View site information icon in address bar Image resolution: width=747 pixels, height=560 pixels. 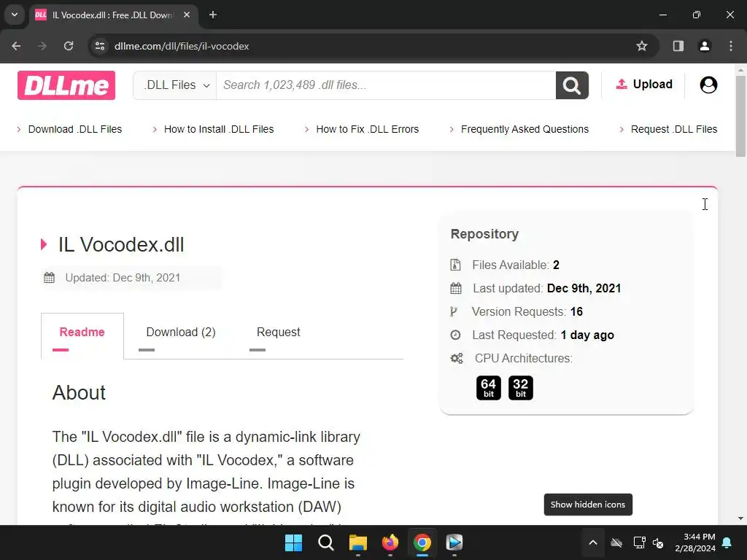coord(100,46)
